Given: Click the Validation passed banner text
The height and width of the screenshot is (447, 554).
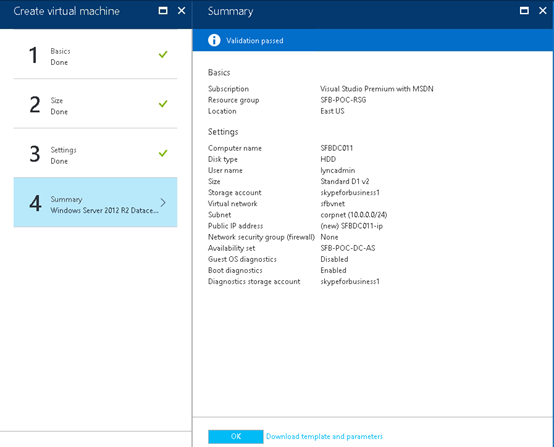Looking at the screenshot, I should click(x=255, y=41).
